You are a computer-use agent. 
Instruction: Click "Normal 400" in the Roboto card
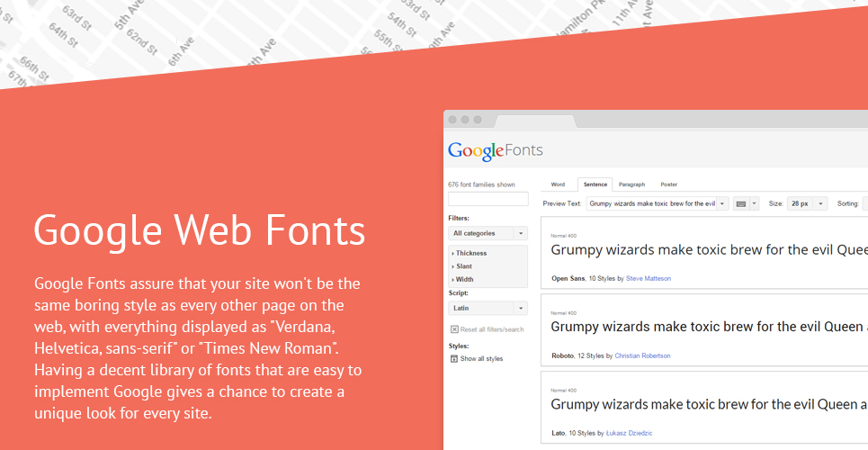[x=564, y=313]
